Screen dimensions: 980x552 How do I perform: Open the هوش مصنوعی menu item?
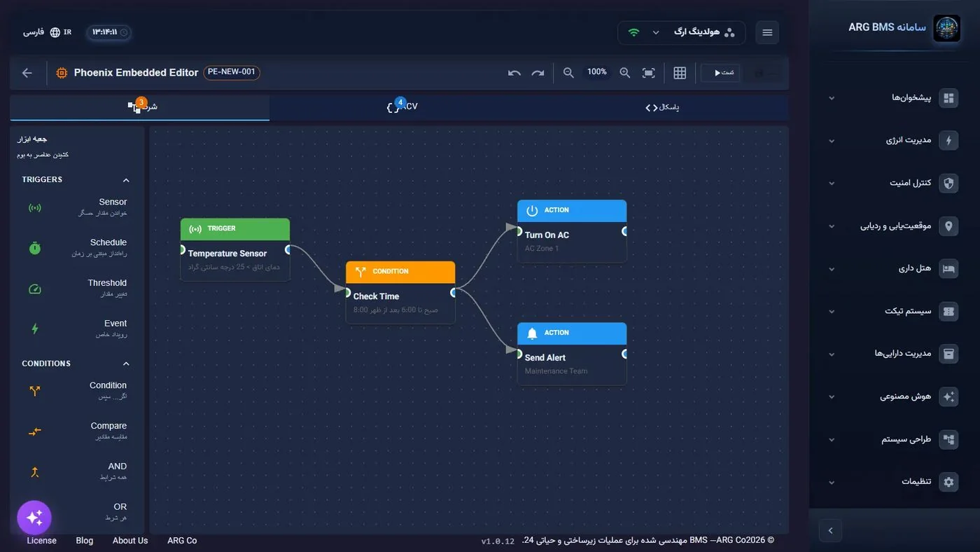[x=895, y=396]
